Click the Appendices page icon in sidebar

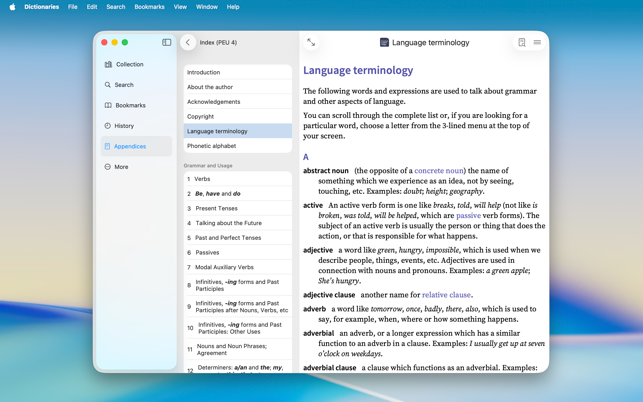tap(107, 146)
